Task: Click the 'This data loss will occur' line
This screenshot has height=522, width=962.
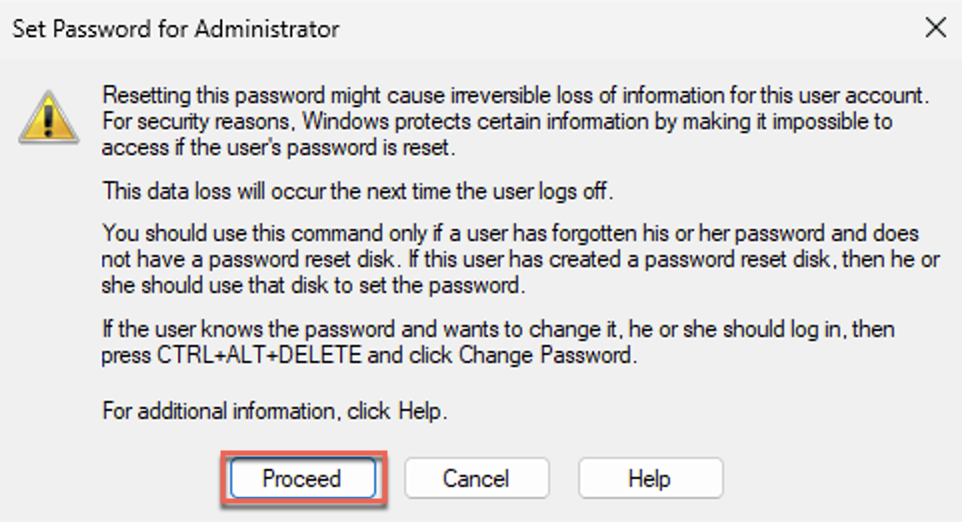Action: 357,188
